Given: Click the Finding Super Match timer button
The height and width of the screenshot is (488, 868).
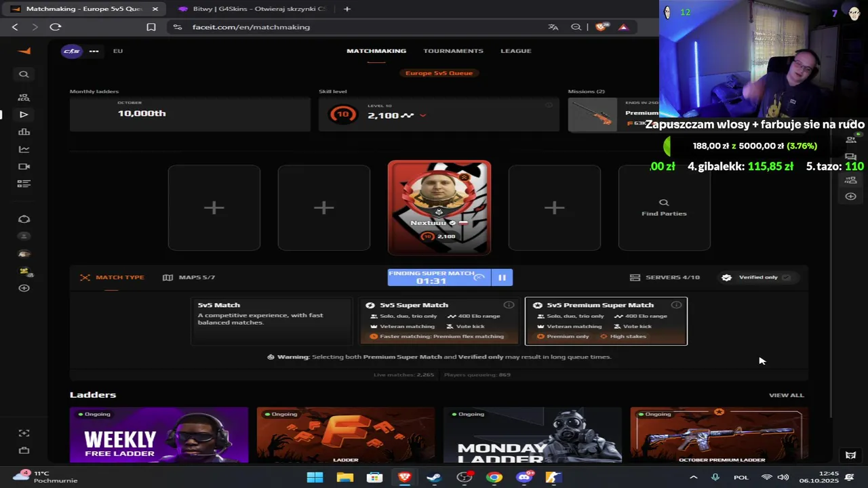Looking at the screenshot, I should pos(439,277).
